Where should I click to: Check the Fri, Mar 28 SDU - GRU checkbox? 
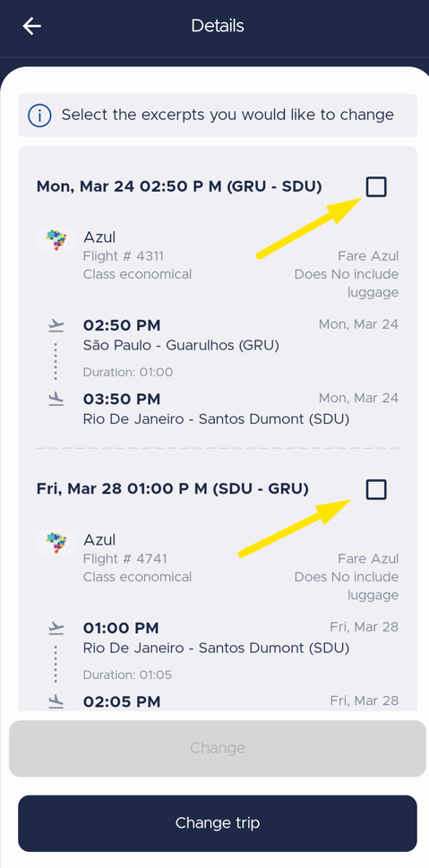coord(376,489)
